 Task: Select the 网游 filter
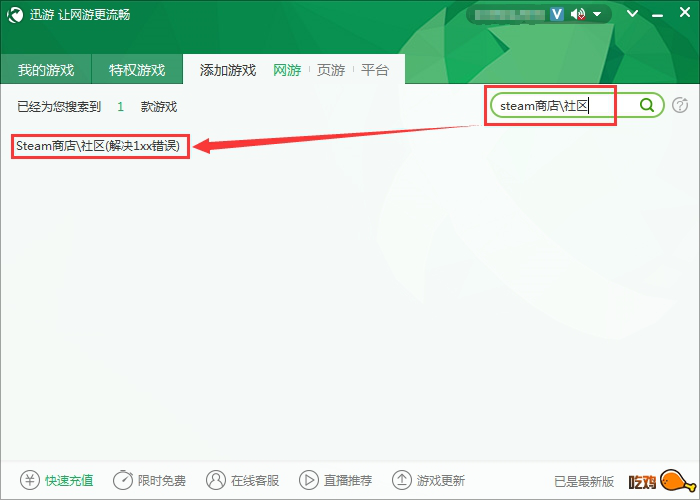[x=287, y=70]
